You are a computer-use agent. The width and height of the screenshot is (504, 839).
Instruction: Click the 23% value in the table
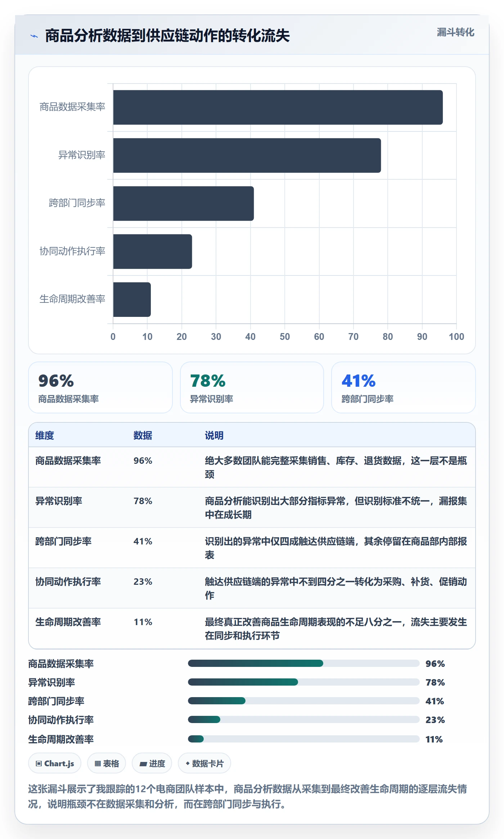143,582
